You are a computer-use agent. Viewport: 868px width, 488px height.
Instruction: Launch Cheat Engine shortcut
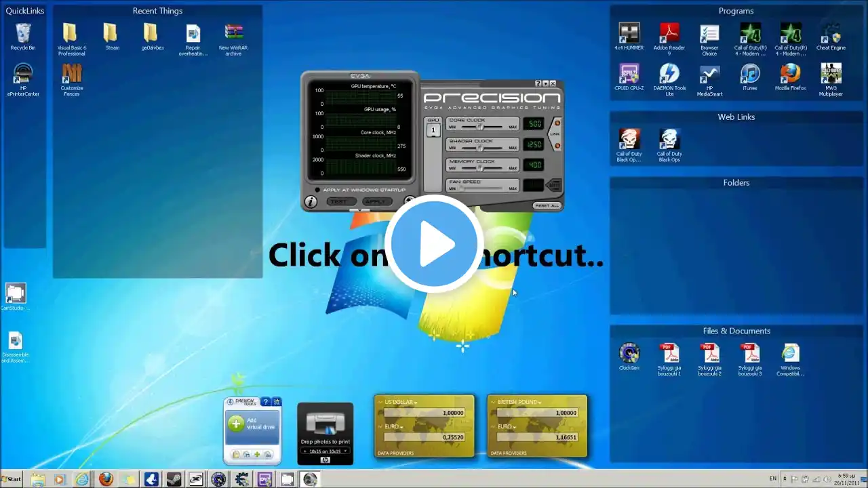tap(831, 37)
